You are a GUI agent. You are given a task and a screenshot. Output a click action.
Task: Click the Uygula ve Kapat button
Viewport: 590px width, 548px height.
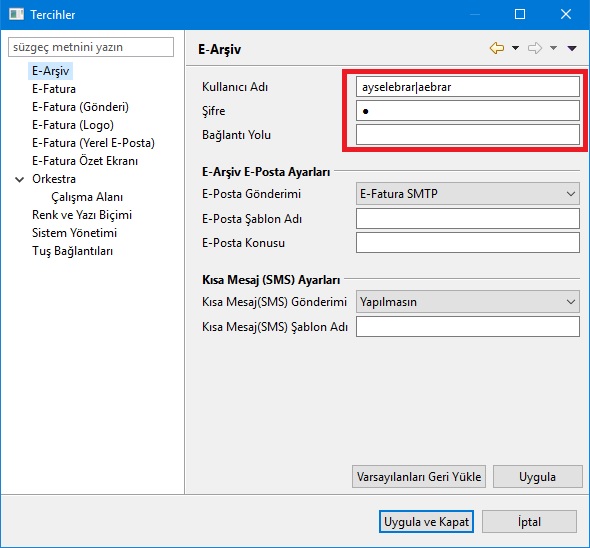426,522
